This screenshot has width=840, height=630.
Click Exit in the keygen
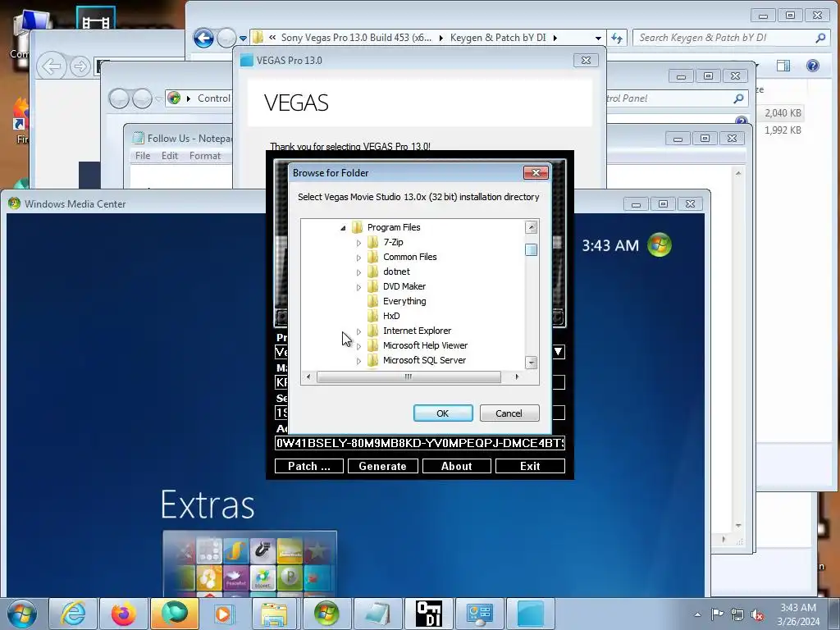(x=530, y=466)
